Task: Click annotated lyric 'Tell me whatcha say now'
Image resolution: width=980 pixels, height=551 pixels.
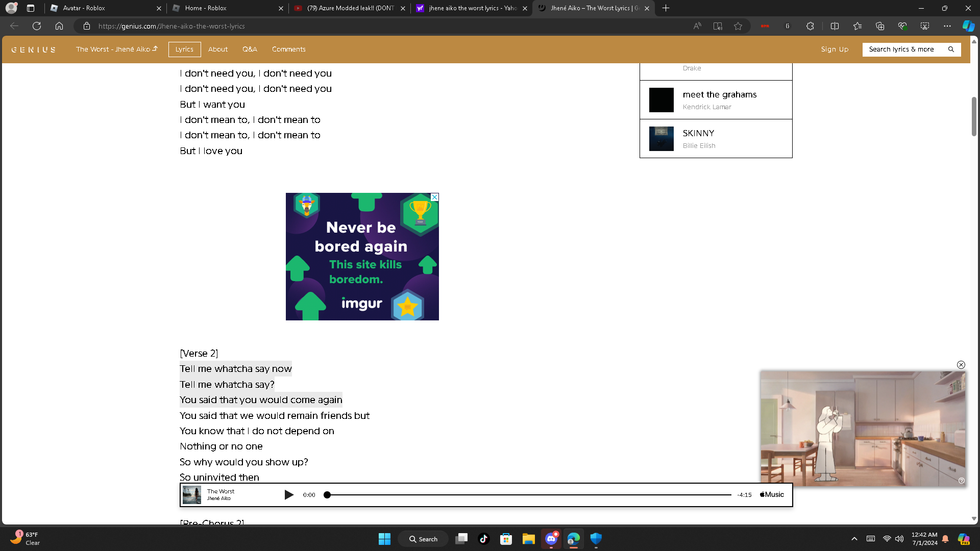Action: click(x=236, y=369)
